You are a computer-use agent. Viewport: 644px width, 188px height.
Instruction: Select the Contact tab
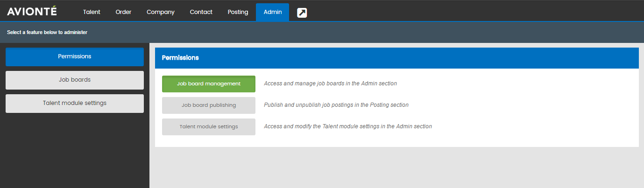[x=201, y=12]
